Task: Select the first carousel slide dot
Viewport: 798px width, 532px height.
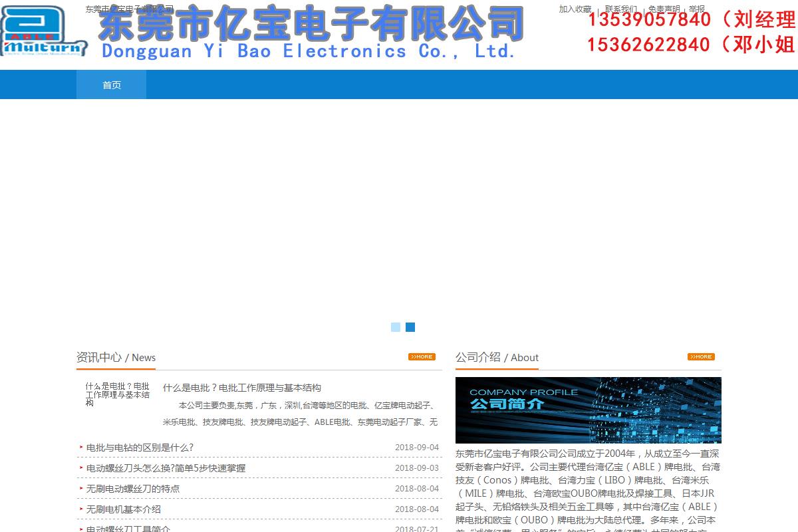Action: [396, 327]
